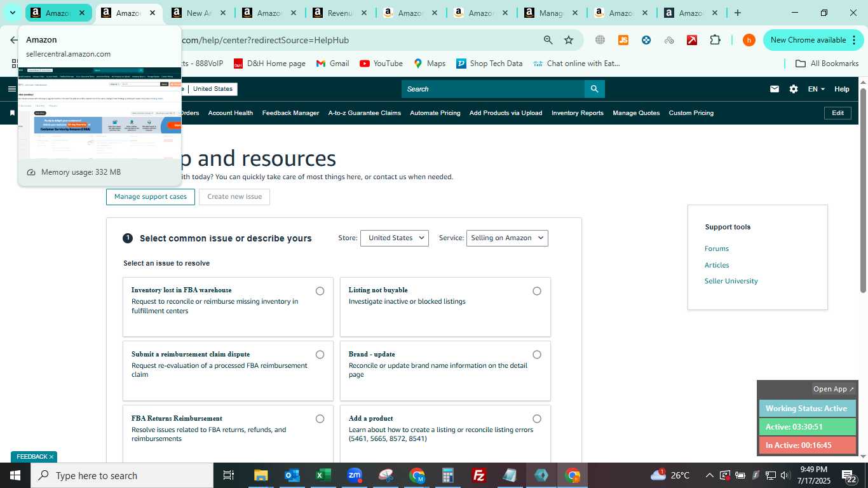The width and height of the screenshot is (868, 488).
Task: Select FBA Returns Reimbursement radio option
Action: pos(320,419)
